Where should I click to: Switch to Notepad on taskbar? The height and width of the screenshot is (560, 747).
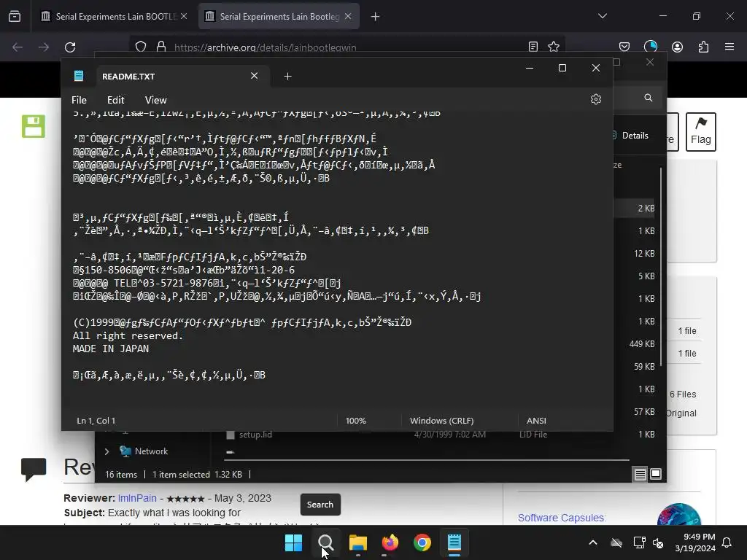pos(454,542)
